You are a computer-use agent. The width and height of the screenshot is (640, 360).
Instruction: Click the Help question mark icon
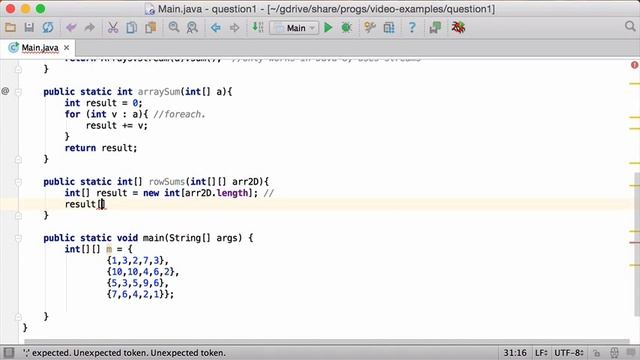[x=412, y=28]
